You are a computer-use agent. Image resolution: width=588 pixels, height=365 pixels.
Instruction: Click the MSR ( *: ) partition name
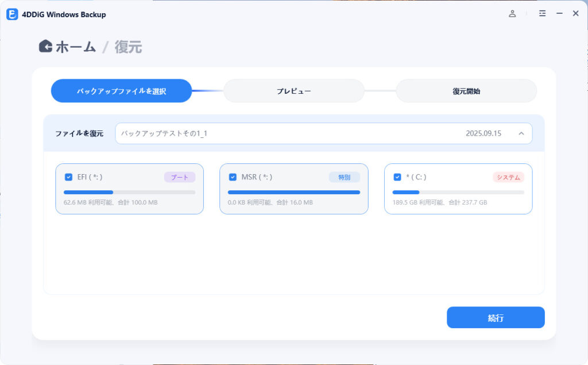point(257,177)
